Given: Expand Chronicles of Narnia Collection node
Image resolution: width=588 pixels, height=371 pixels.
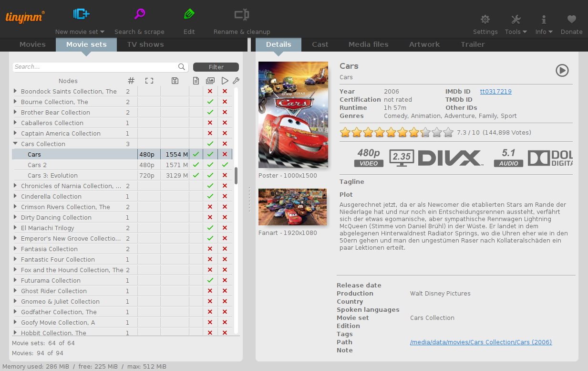Looking at the screenshot, I should [x=15, y=186].
